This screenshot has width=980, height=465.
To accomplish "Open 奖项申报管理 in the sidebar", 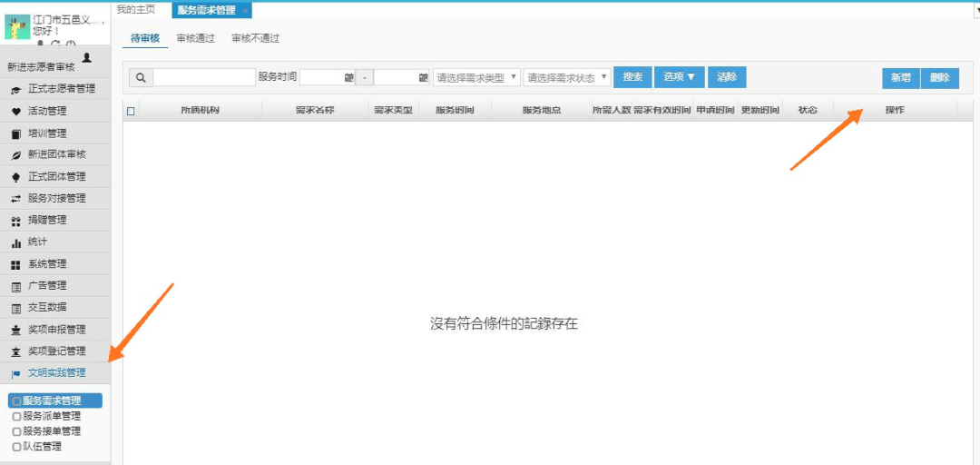I will [55, 330].
